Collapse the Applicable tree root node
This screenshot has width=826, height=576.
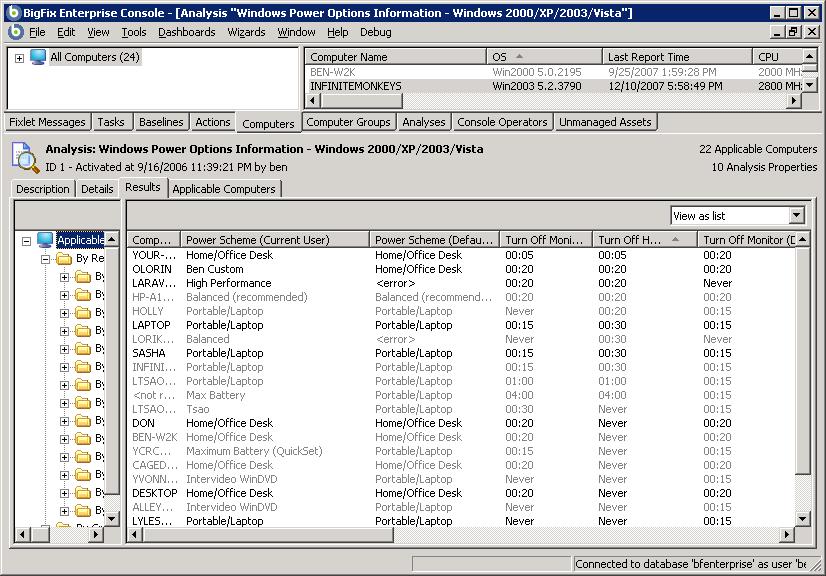tap(26, 241)
